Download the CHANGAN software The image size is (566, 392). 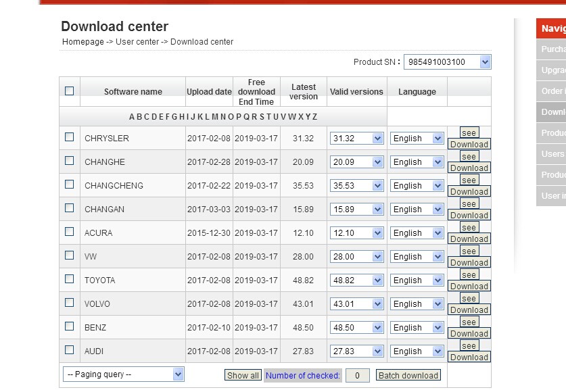point(469,216)
